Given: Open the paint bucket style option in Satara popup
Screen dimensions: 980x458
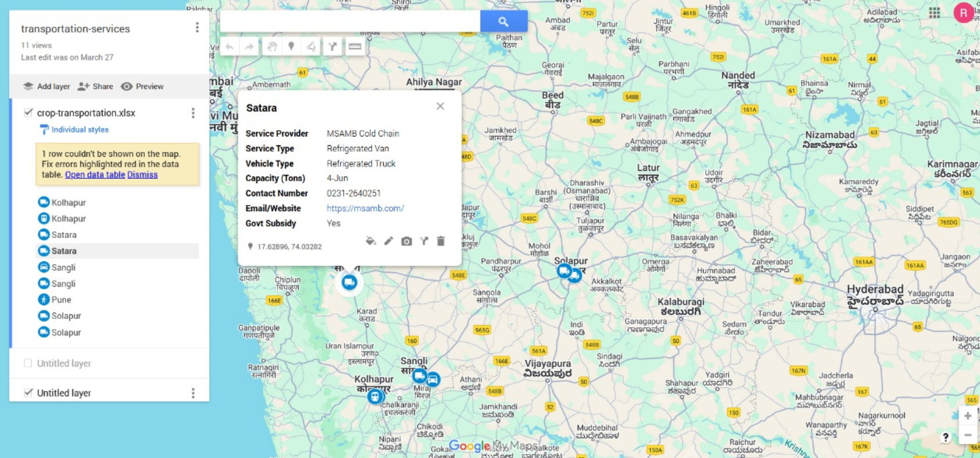Looking at the screenshot, I should [370, 241].
